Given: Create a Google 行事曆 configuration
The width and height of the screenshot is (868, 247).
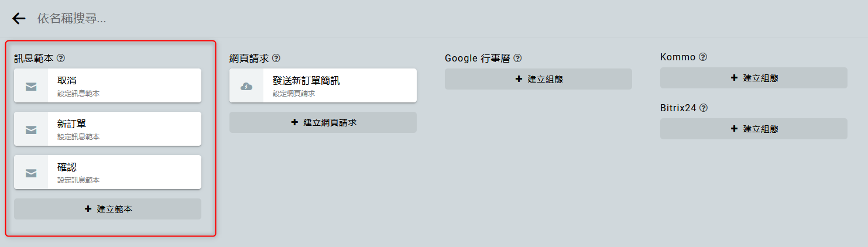Looking at the screenshot, I should (538, 79).
